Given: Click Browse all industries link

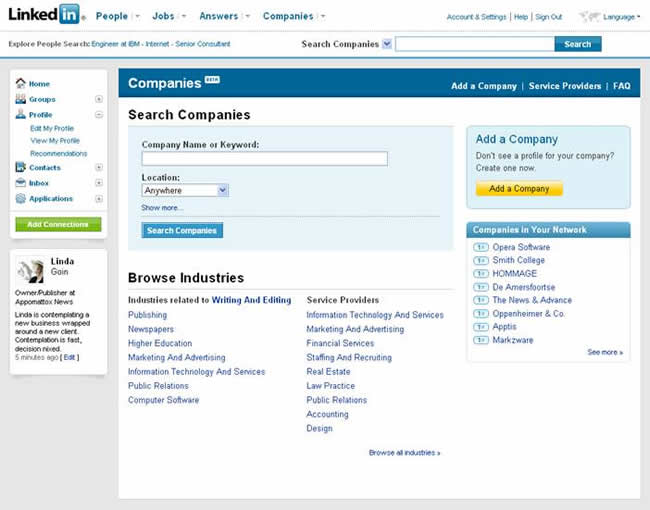Looking at the screenshot, I should coord(405,453).
